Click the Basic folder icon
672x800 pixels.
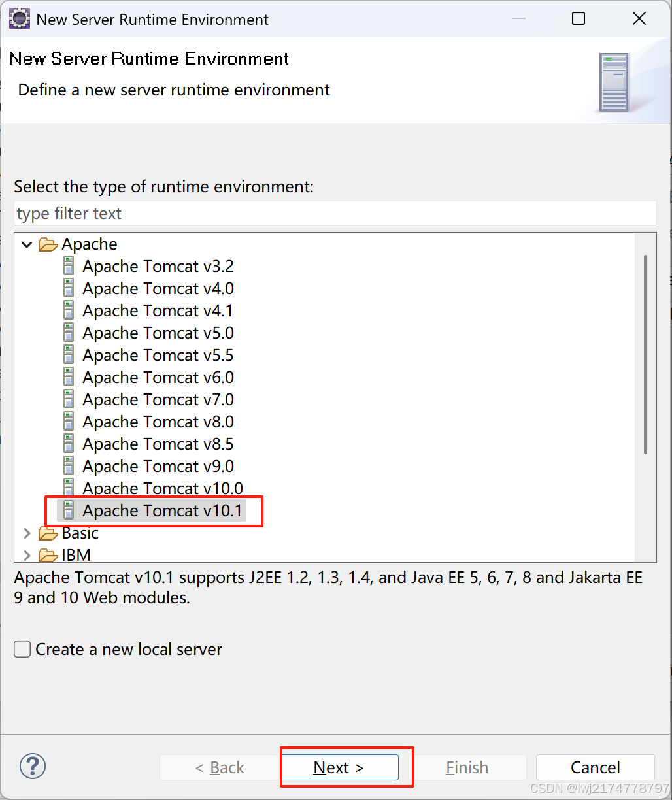click(x=48, y=533)
